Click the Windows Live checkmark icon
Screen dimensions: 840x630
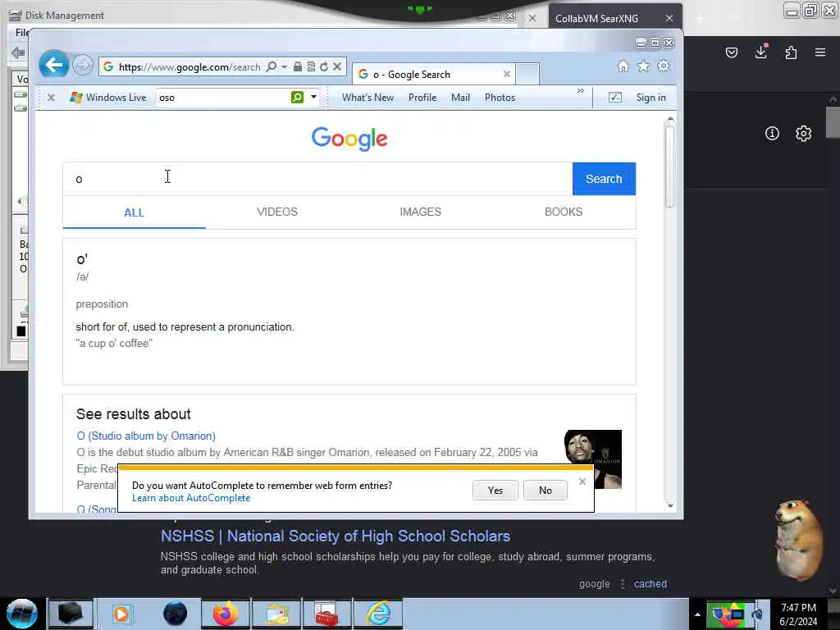615,98
